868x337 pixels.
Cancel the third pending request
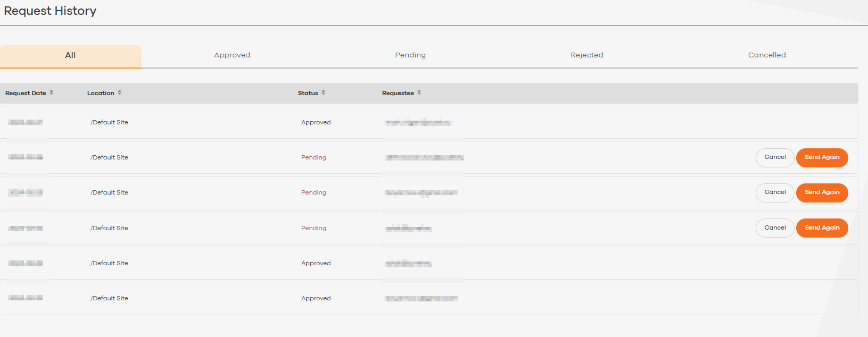775,228
